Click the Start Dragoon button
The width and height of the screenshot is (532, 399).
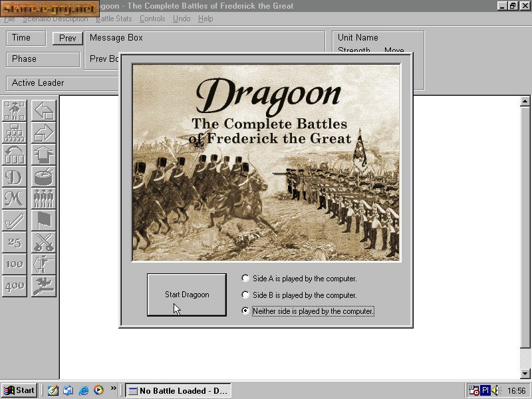[x=186, y=295]
